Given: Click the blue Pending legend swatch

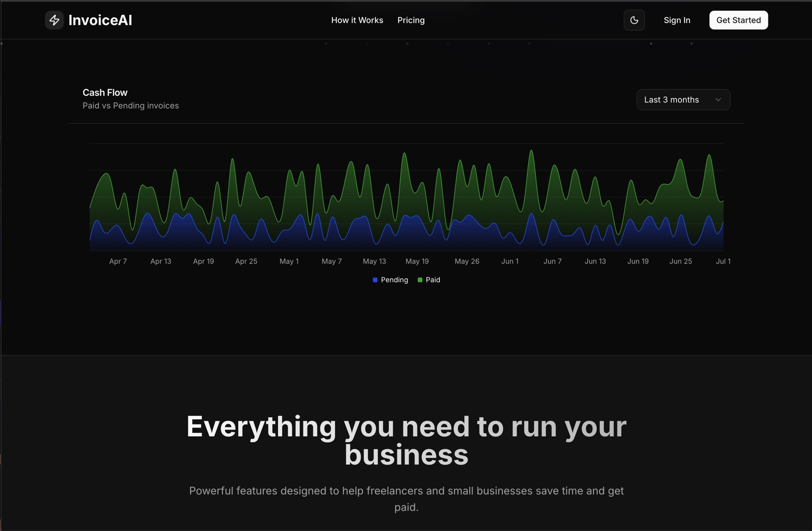Looking at the screenshot, I should tap(375, 280).
